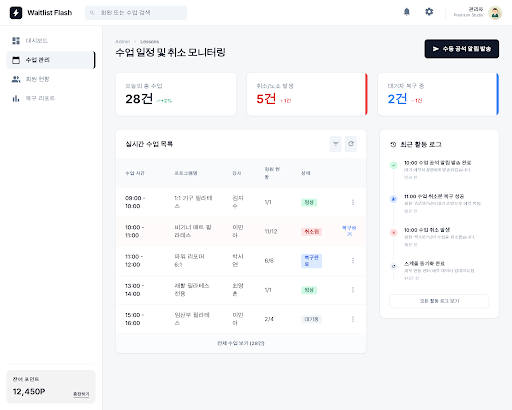Click the Lessons breadcrumb

[x=149, y=41]
